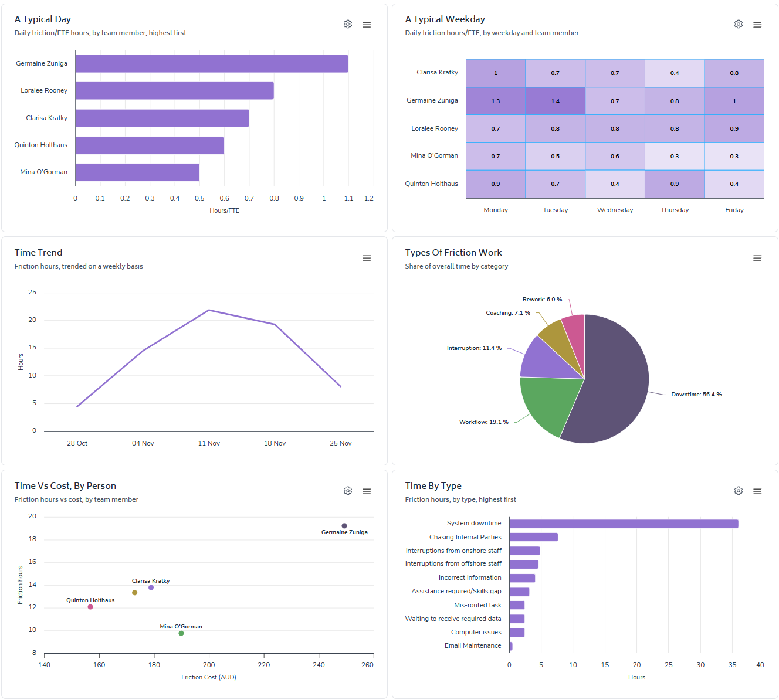Open Types Of Friction Work hamburger menu
Viewport: 779px width, 700px height.
click(757, 258)
